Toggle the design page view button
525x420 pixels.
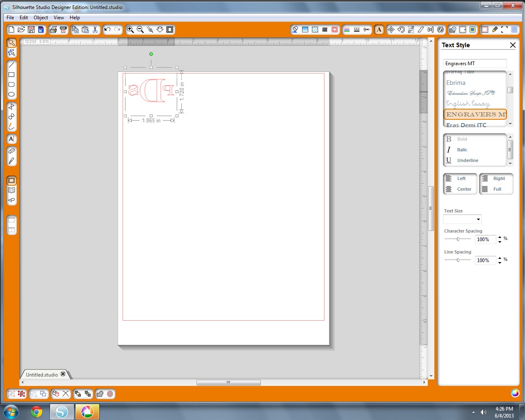click(x=11, y=180)
